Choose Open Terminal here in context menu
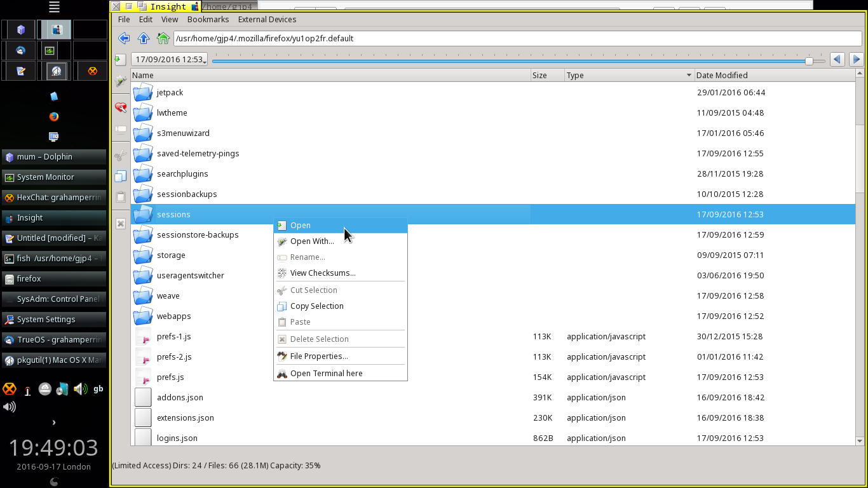The height and width of the screenshot is (488, 868). (x=340, y=373)
